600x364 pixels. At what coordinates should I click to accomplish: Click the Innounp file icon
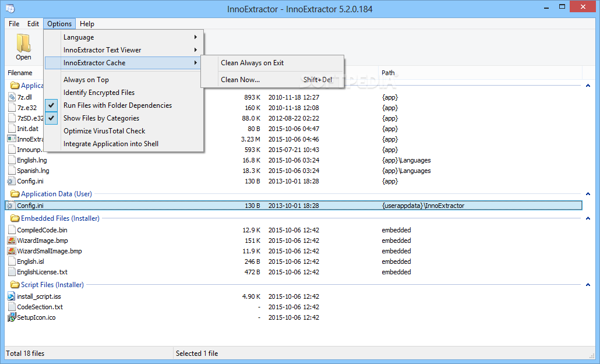(12, 150)
